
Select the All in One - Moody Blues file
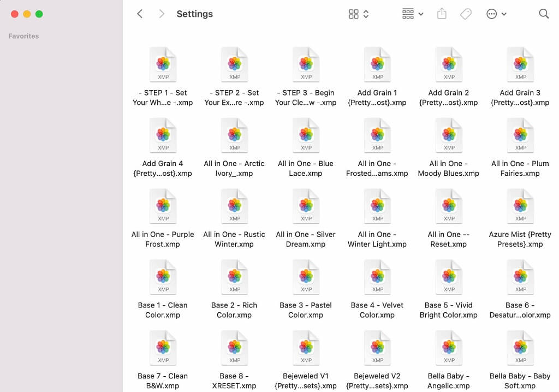(x=449, y=135)
